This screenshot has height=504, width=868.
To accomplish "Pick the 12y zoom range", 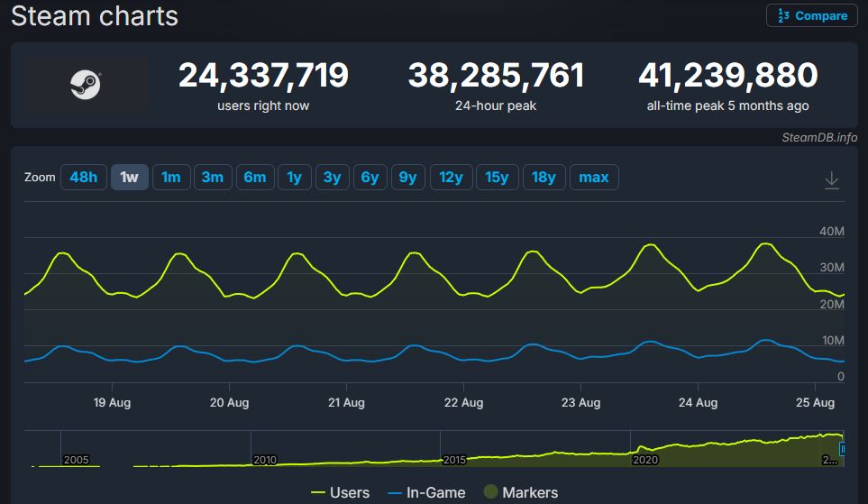I will click(451, 178).
